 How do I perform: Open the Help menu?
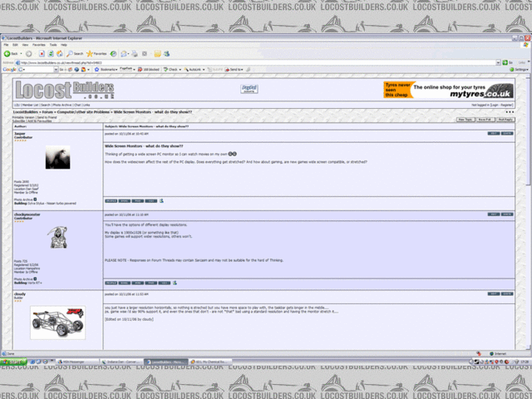click(64, 45)
